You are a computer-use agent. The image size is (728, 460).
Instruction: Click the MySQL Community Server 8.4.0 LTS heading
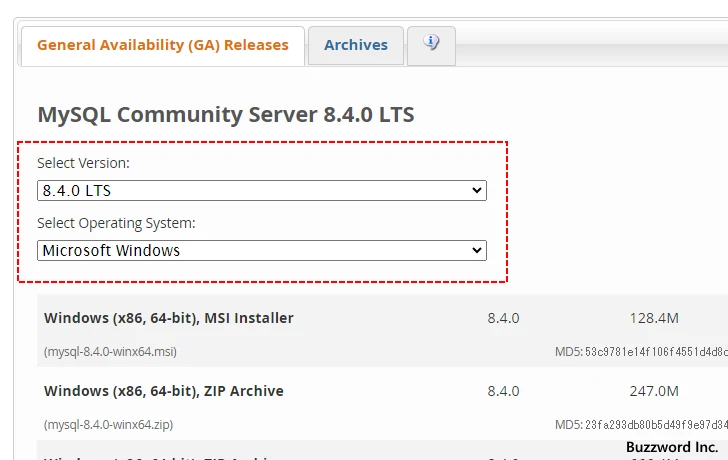click(x=226, y=115)
